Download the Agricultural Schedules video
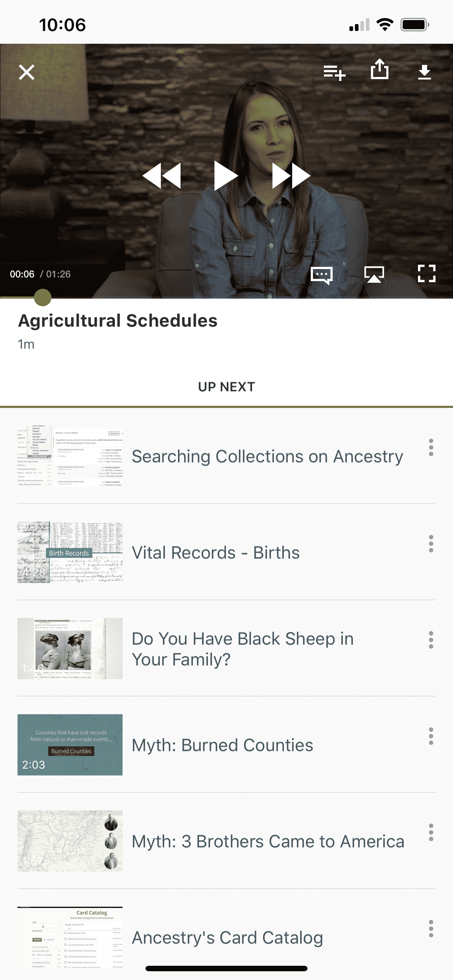This screenshot has height=980, width=453. [x=424, y=72]
